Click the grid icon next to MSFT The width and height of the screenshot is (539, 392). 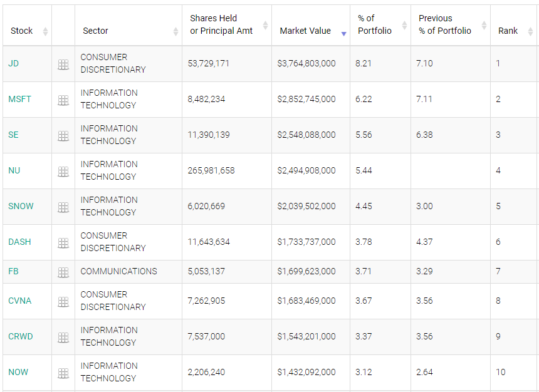(x=63, y=100)
